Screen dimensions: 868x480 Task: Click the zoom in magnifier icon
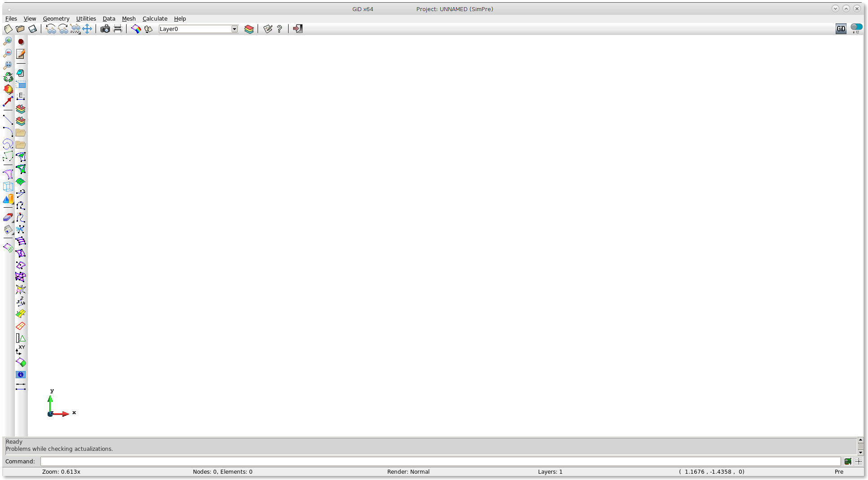pyautogui.click(x=8, y=41)
